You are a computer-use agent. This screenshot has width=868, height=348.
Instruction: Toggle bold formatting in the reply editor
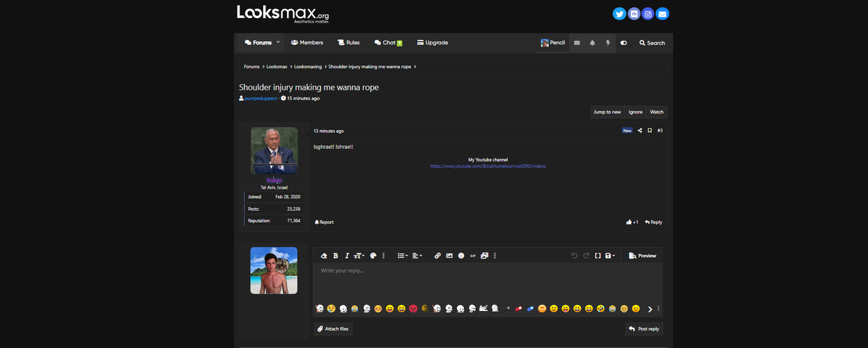pos(335,256)
